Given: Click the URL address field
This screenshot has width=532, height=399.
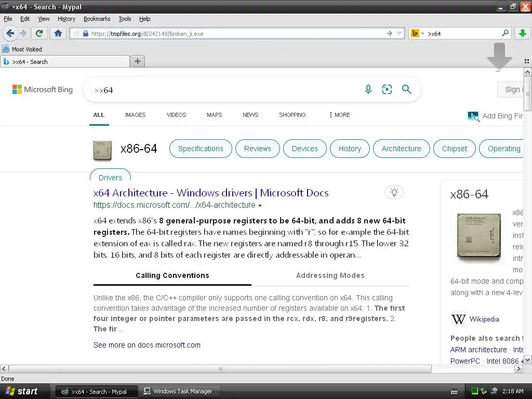Looking at the screenshot, I should 237,34.
